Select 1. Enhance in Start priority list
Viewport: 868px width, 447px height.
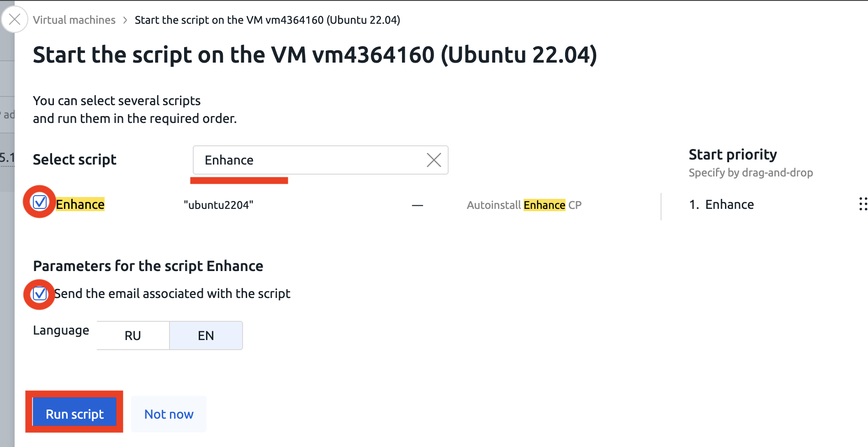[721, 204]
